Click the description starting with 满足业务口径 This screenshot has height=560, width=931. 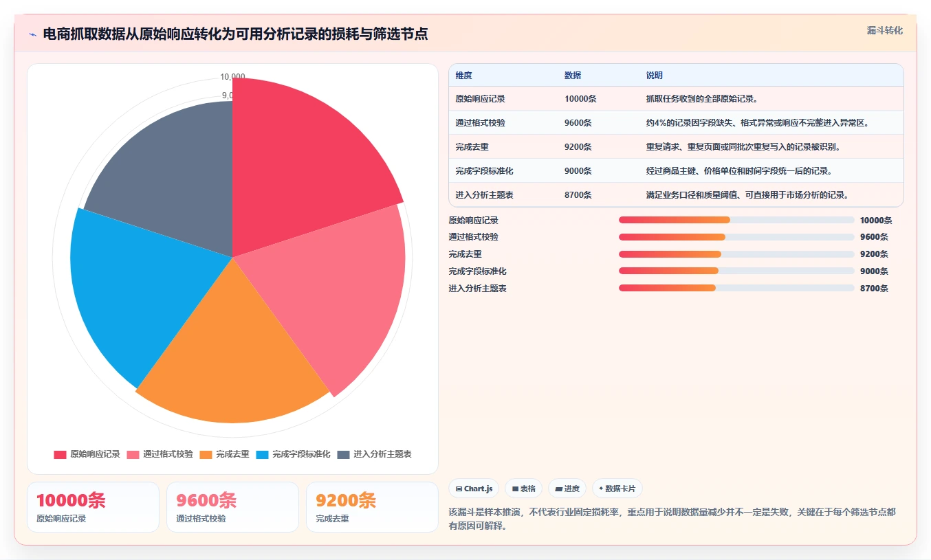(x=747, y=195)
